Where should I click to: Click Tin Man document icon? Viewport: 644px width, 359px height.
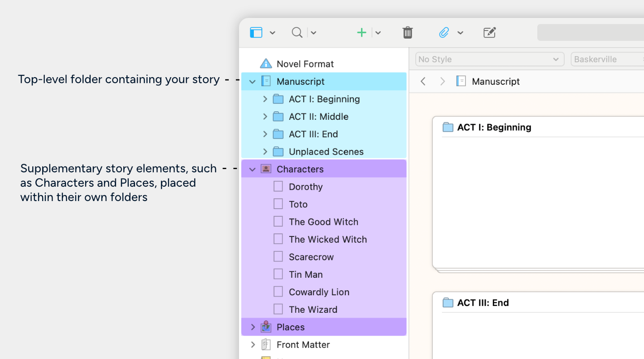[278, 274]
